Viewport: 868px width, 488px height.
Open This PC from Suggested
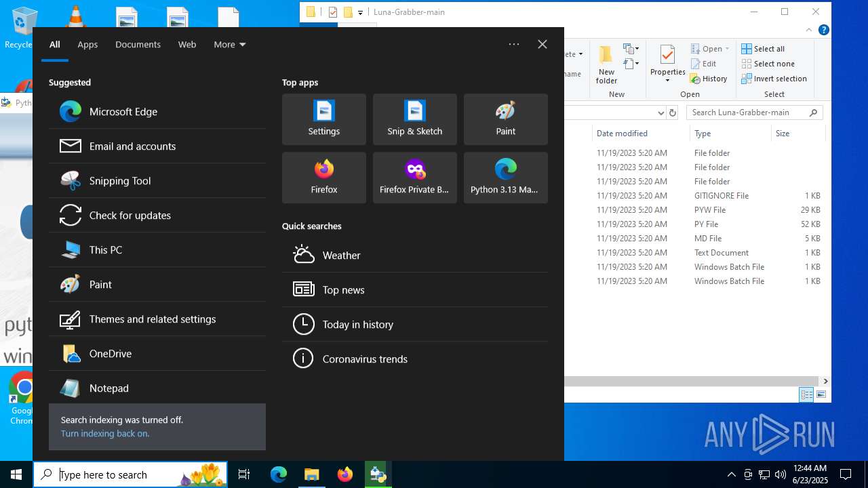pos(157,250)
